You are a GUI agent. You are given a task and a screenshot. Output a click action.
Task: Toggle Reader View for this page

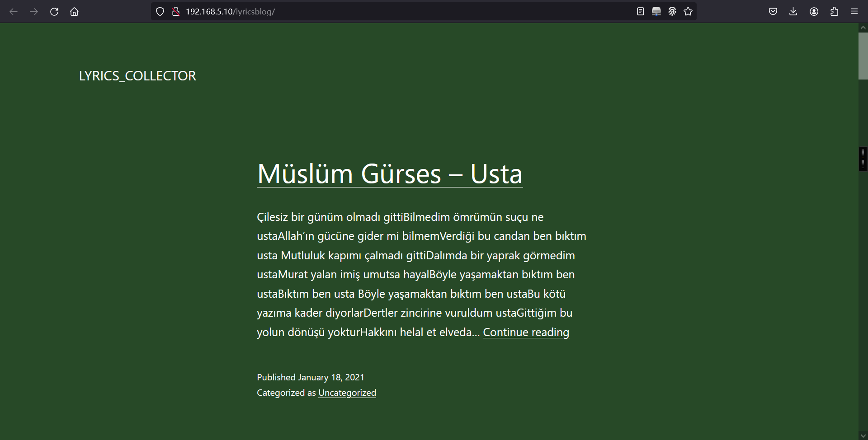point(641,12)
